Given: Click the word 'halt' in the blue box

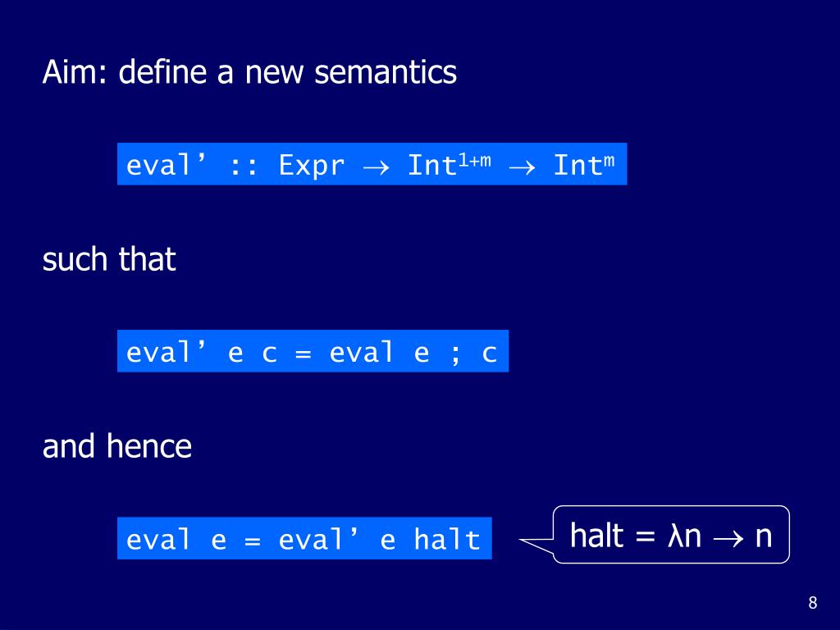Looking at the screenshot, I should point(447,538).
